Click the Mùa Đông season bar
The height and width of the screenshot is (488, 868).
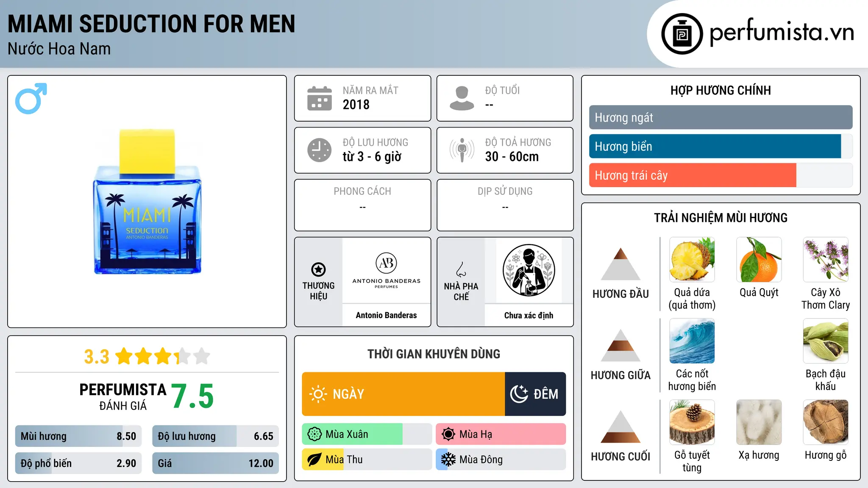pos(501,460)
